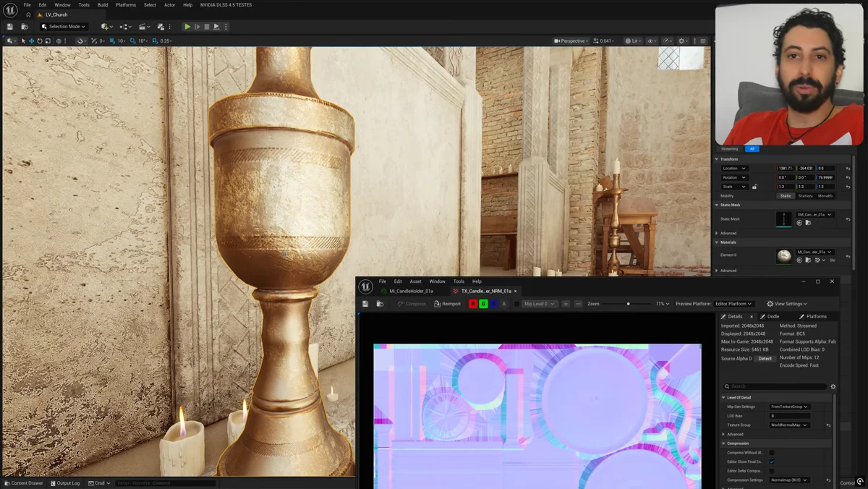Select the Rotate gizmo tool
The image size is (868, 489).
coord(40,41)
